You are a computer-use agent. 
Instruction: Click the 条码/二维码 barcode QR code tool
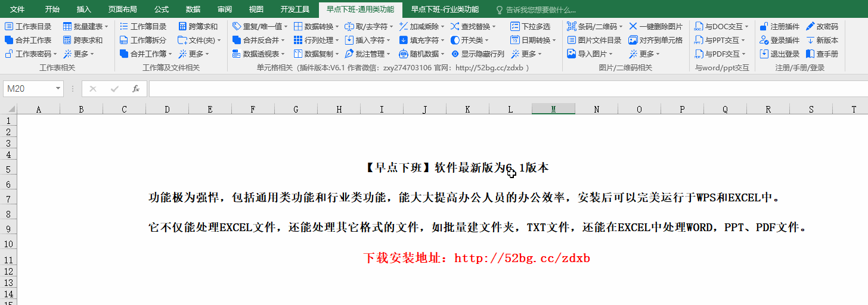[x=595, y=26]
